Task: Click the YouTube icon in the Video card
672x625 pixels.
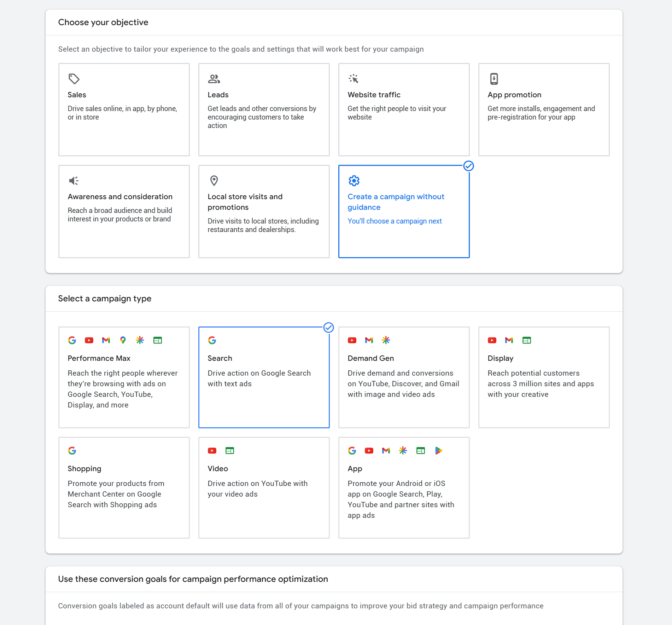Action: [212, 451]
